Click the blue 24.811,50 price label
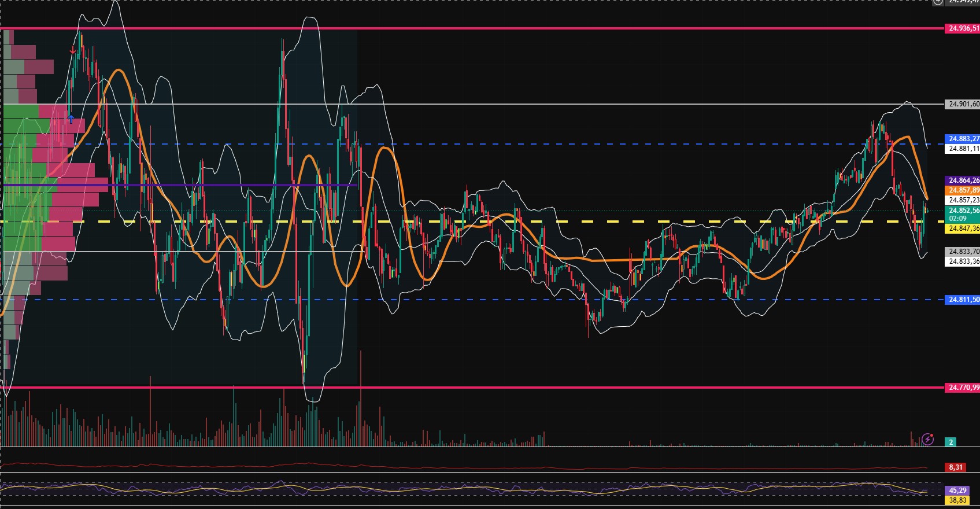 pos(962,300)
